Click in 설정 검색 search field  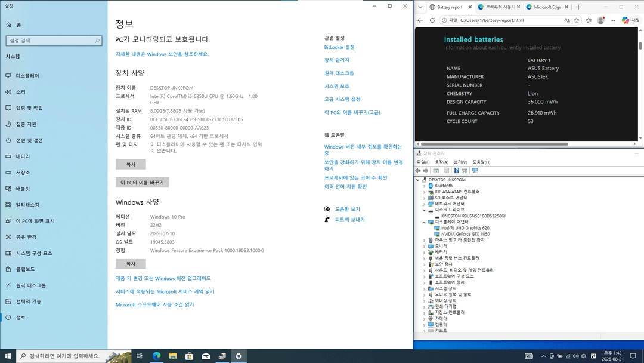pos(54,41)
